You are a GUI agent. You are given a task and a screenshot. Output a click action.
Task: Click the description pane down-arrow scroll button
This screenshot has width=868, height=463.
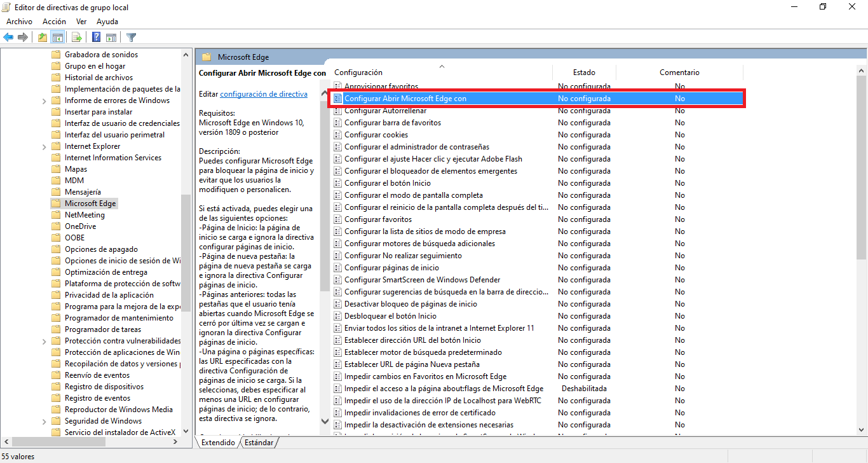click(x=325, y=420)
